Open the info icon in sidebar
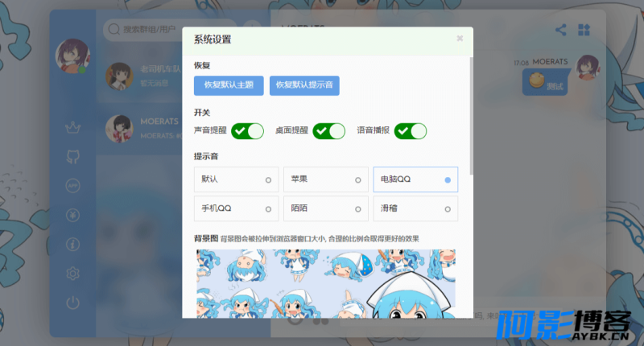 tap(72, 244)
